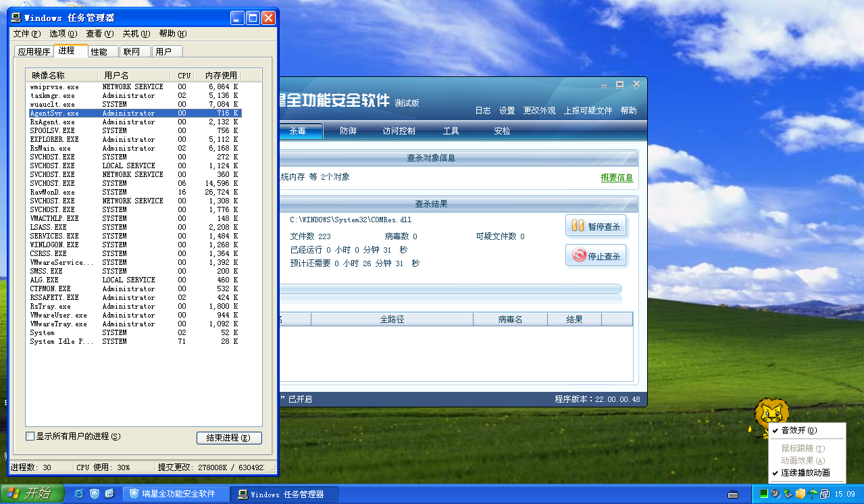864x504 pixels.
Task: Select the RsMain.exe process row
Action: pyautogui.click(x=134, y=148)
